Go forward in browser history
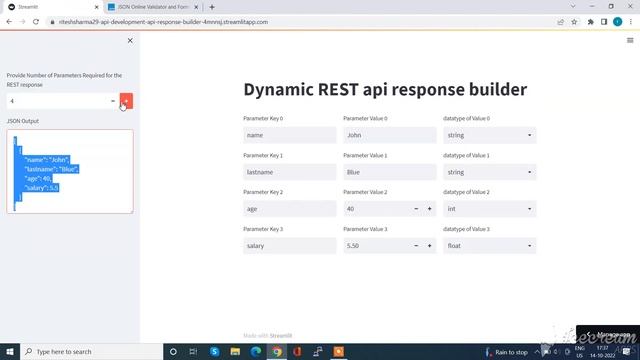Image resolution: width=640 pixels, height=360 pixels. [22, 22]
